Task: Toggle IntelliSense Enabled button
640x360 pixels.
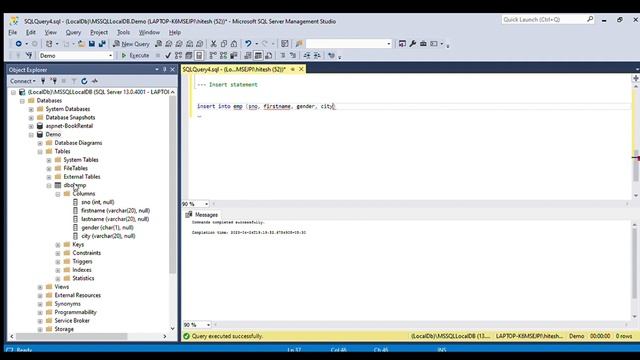Action: point(199,56)
